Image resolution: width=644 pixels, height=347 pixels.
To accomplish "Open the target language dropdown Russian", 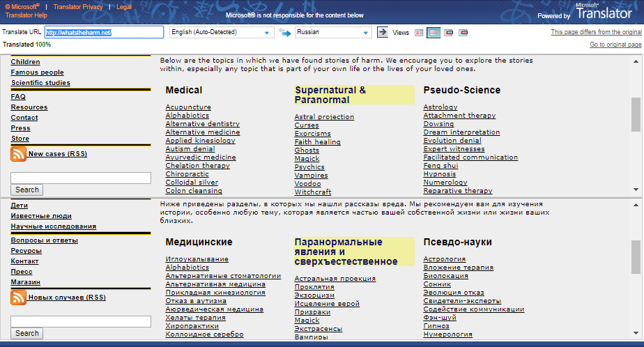I will coord(333,32).
